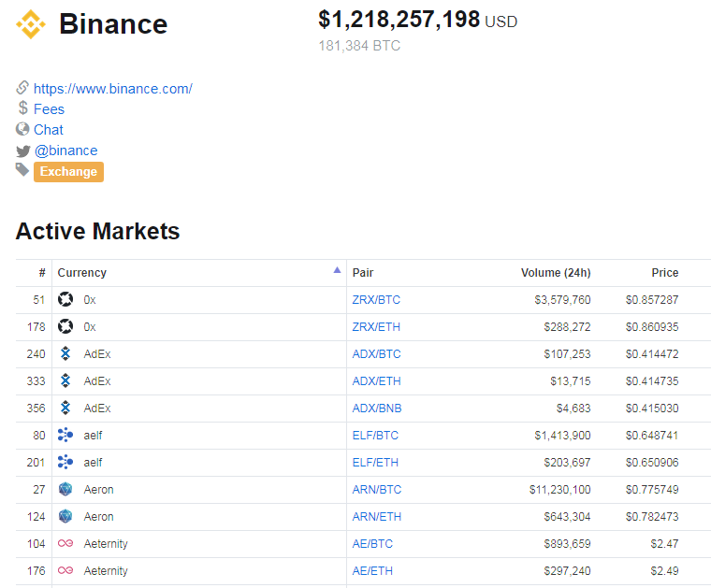Open the ZRX/ETH pair link
Image resolution: width=711 pixels, height=588 pixels.
click(376, 327)
